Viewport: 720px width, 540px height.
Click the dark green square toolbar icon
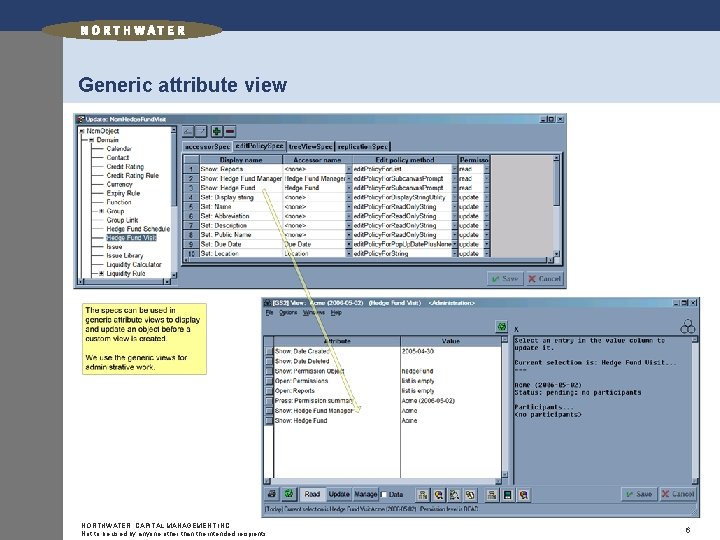pos(507,495)
